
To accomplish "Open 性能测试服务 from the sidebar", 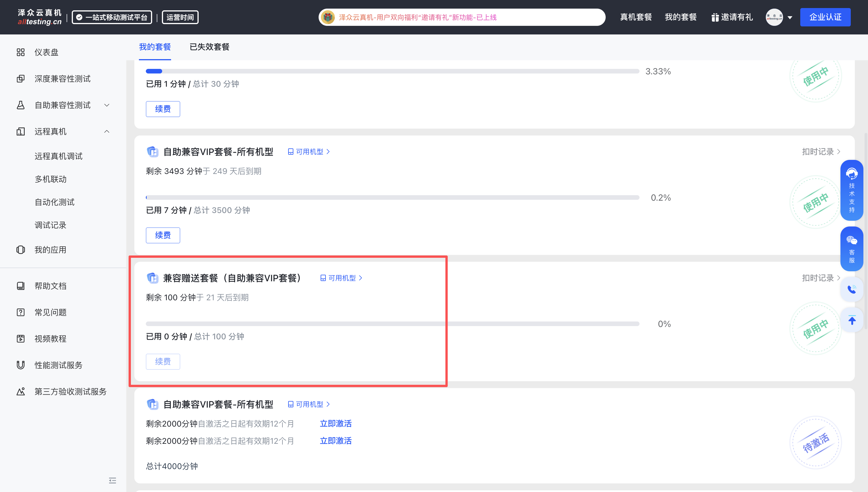I will (x=59, y=365).
